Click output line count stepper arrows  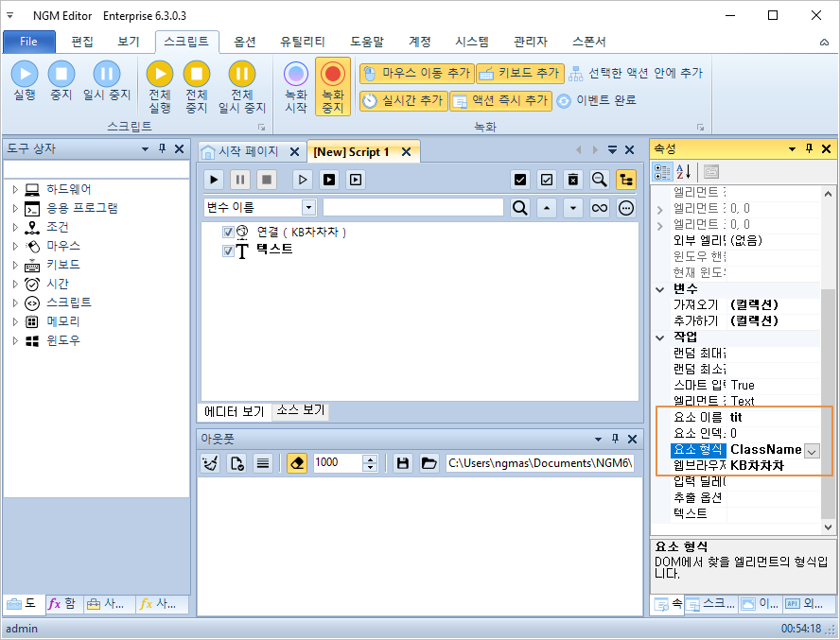click(370, 462)
